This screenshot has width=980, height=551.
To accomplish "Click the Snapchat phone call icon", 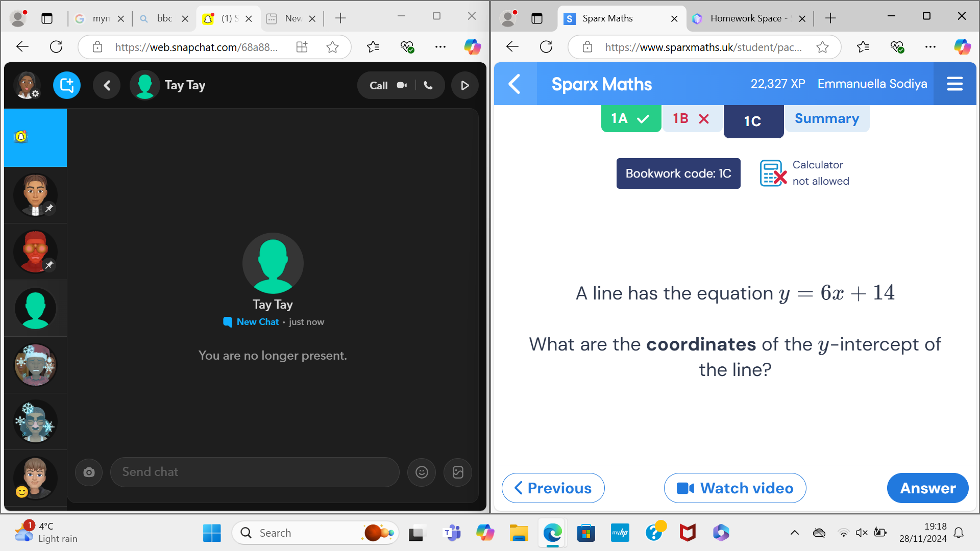I will tap(429, 85).
